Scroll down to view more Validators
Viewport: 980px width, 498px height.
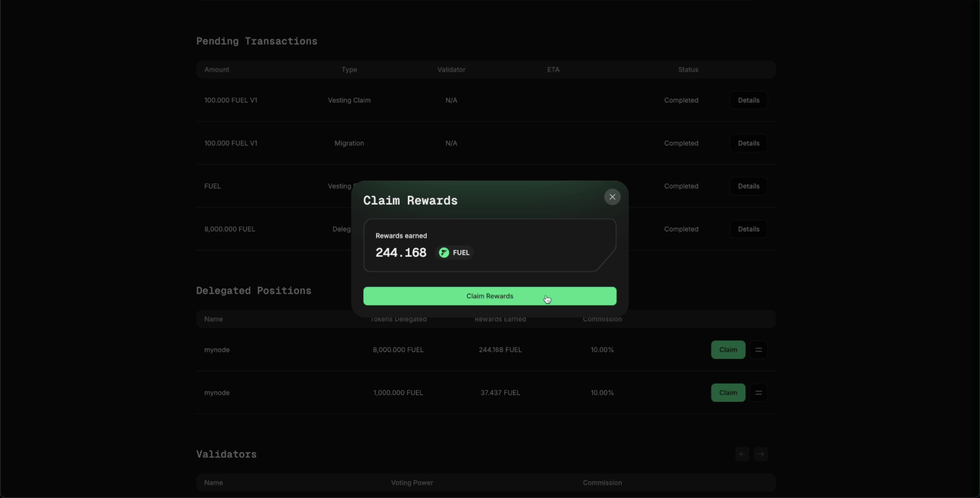761,454
